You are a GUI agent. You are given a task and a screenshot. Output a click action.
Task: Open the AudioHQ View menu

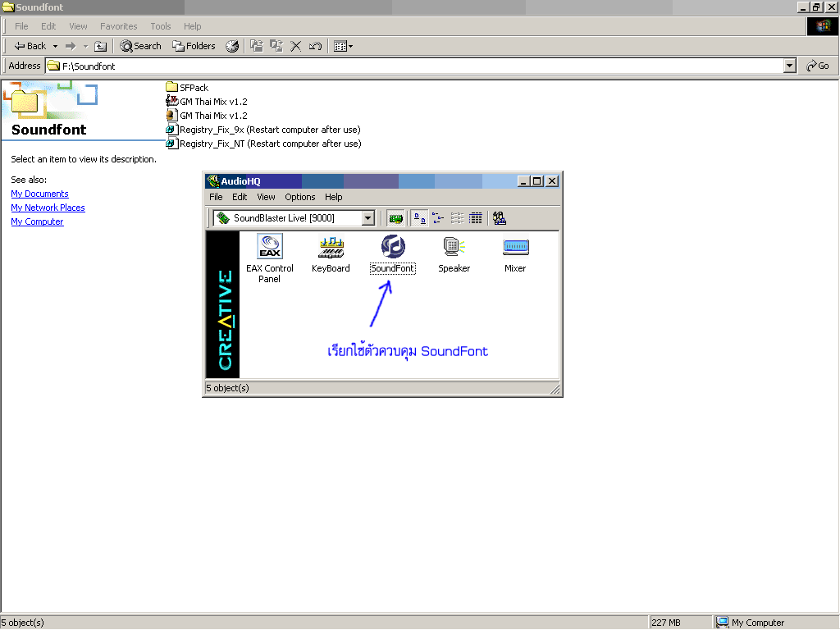(x=266, y=197)
